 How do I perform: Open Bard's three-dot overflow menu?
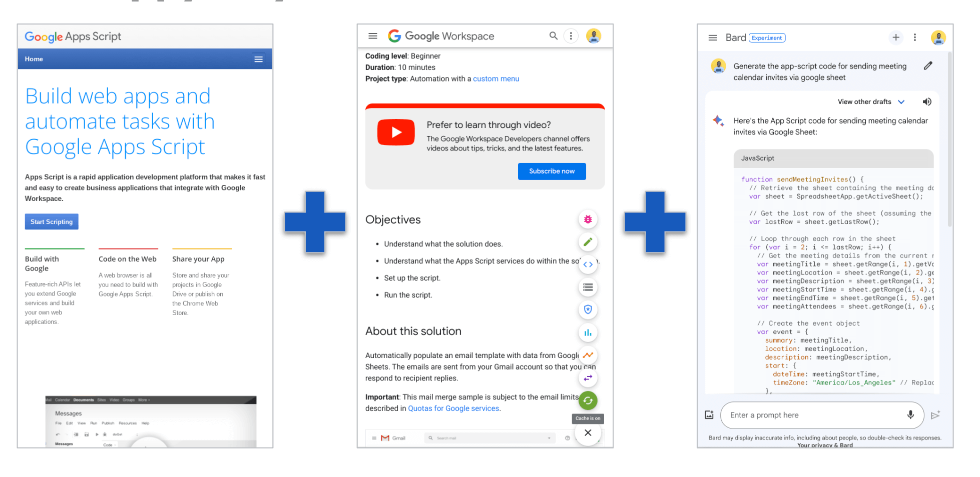915,37
